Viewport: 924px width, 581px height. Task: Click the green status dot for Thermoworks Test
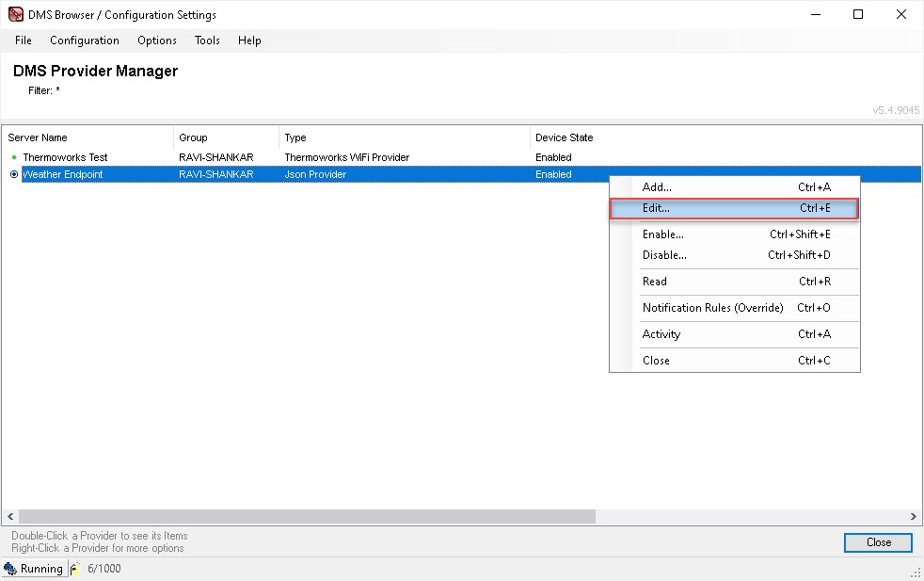[x=14, y=157]
